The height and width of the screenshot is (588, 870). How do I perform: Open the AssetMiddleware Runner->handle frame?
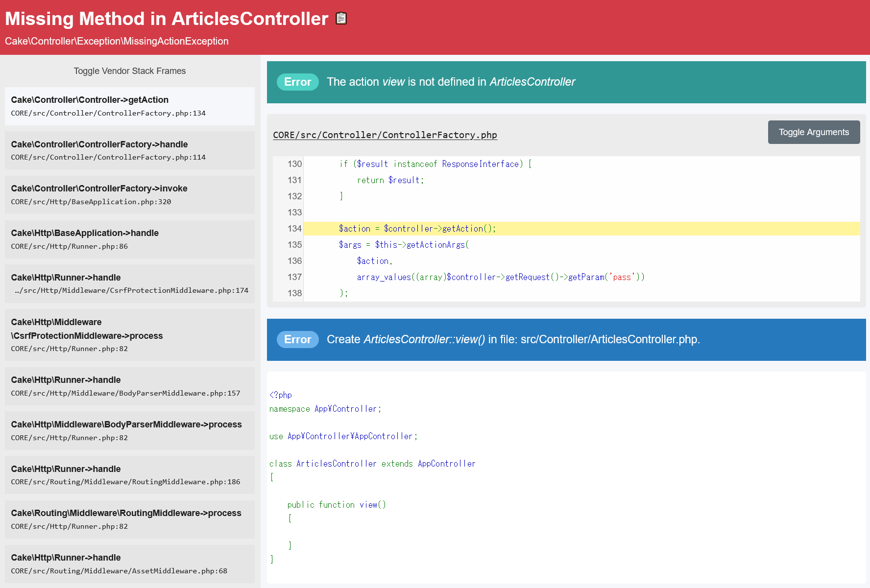tap(129, 564)
